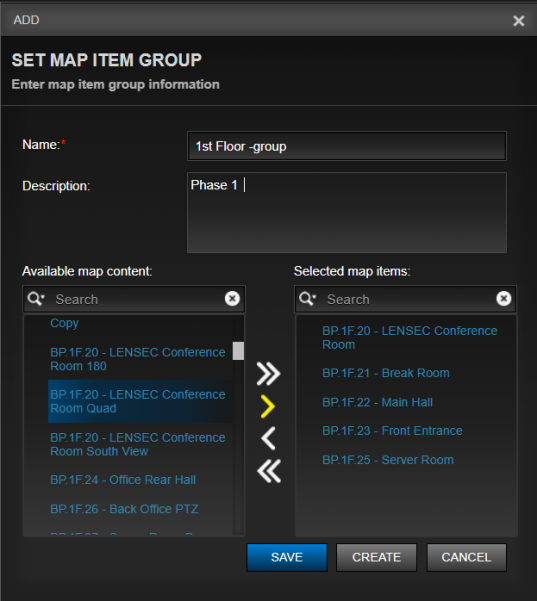Select BP.1F.21 - Break Room in selected list
The image size is (537, 601).
point(386,373)
